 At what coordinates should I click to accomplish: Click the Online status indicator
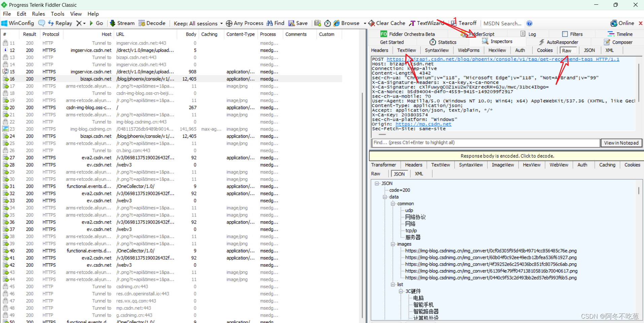[622, 23]
